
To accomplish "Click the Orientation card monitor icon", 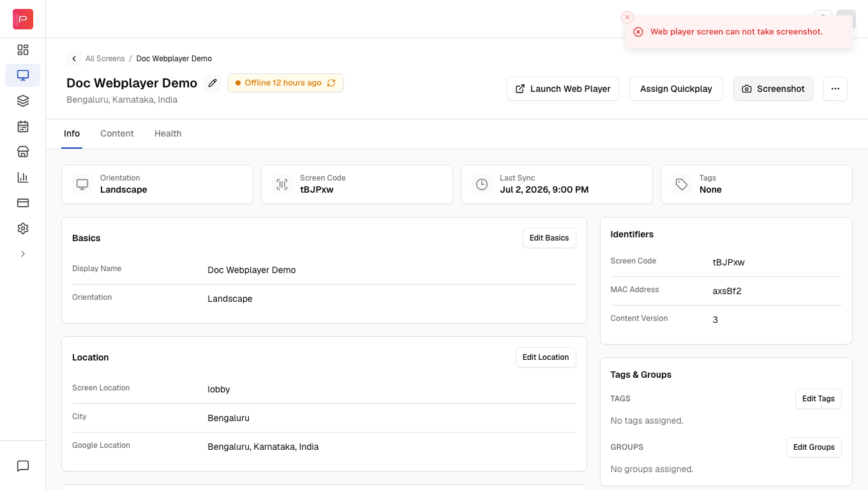I will click(x=82, y=184).
